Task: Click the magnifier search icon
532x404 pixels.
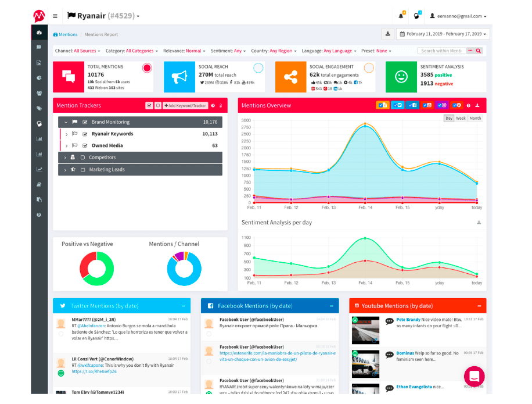Action: (x=479, y=51)
